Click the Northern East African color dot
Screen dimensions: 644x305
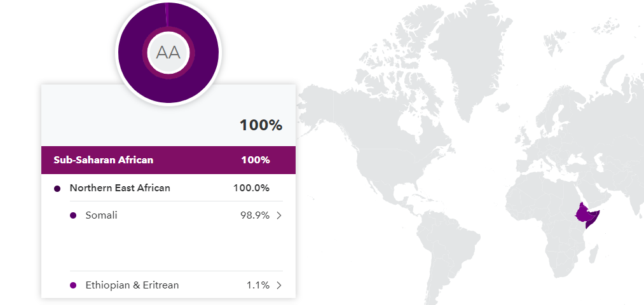coord(57,189)
